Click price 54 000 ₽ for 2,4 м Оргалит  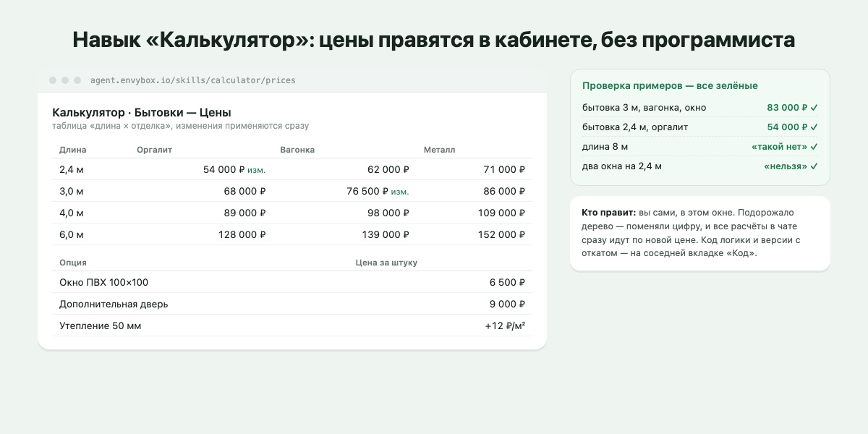pos(224,170)
